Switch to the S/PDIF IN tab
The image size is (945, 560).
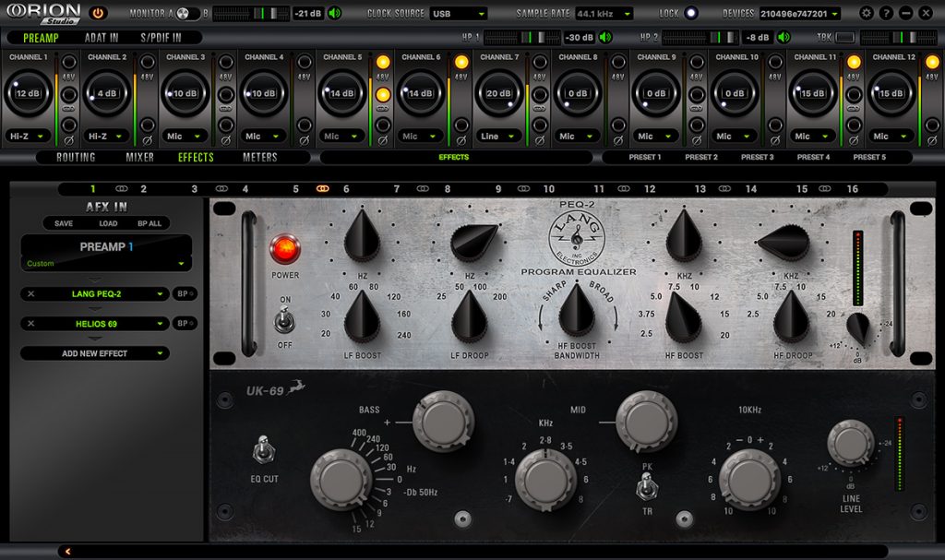[161, 38]
